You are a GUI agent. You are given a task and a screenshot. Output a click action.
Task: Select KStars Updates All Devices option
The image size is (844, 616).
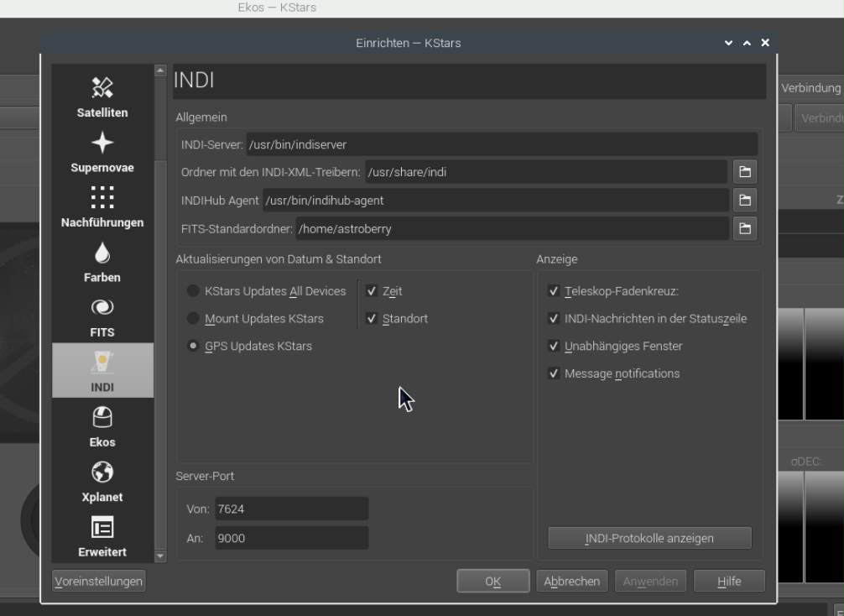click(193, 290)
